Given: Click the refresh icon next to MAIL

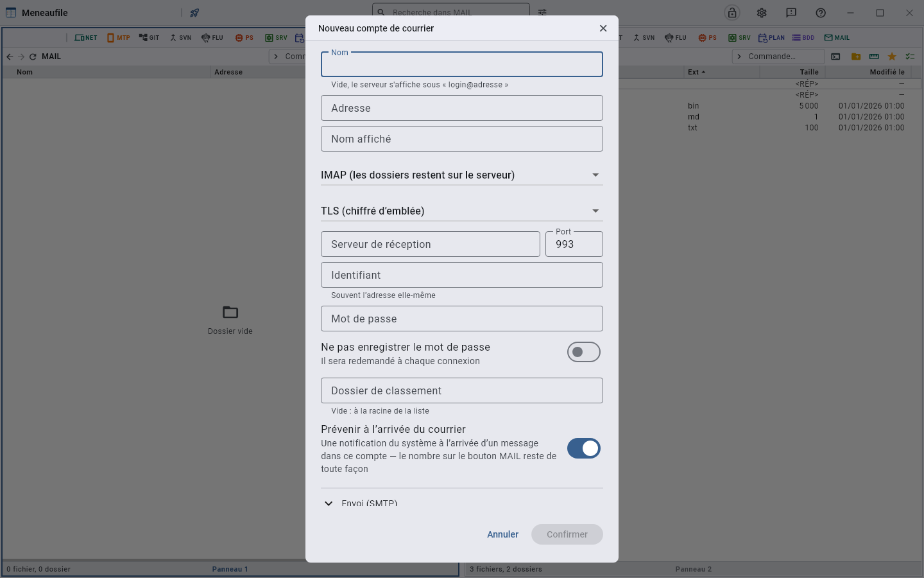Looking at the screenshot, I should (x=33, y=57).
